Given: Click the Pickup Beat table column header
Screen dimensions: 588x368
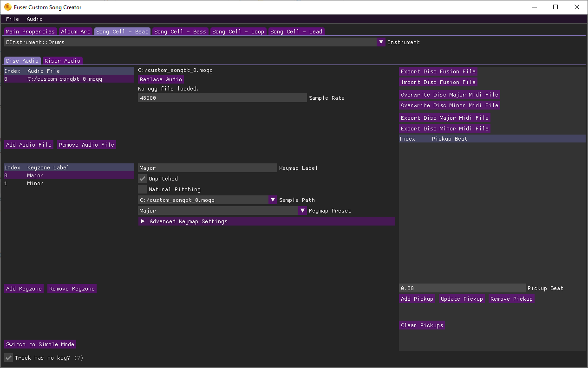Looking at the screenshot, I should coord(450,139).
